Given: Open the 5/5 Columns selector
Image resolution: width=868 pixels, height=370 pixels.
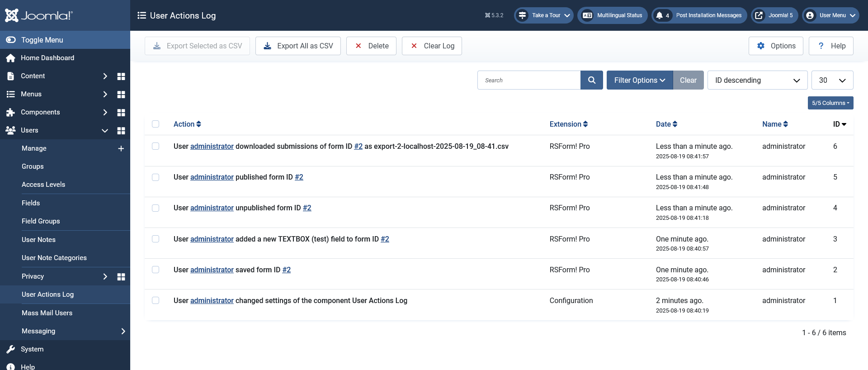Looking at the screenshot, I should [x=830, y=103].
